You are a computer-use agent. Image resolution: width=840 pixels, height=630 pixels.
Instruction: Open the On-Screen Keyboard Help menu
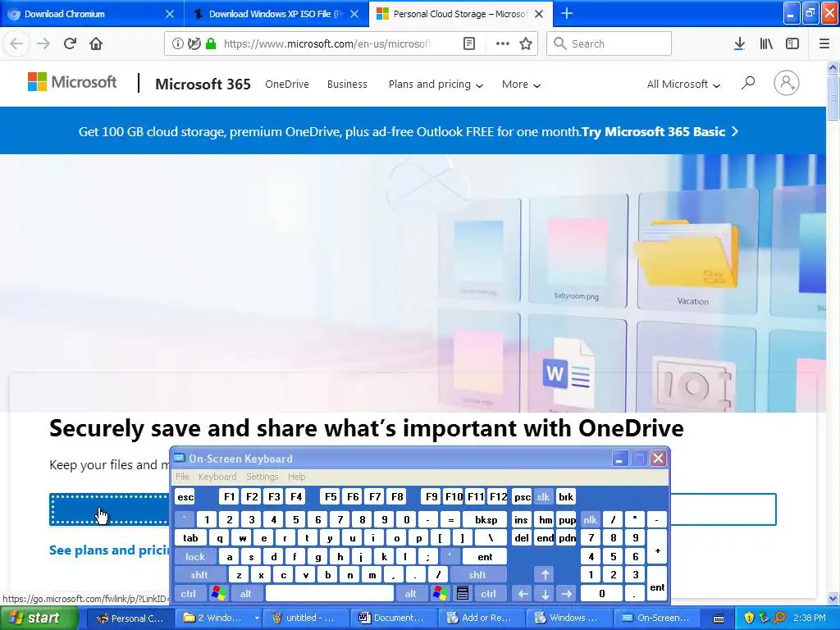tap(296, 477)
